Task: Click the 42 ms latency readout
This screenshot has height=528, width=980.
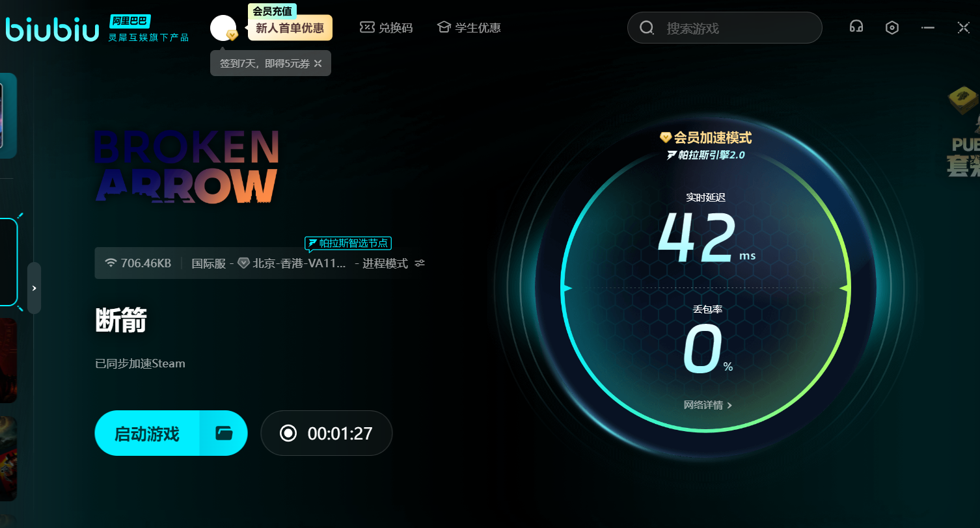Action: (x=706, y=237)
